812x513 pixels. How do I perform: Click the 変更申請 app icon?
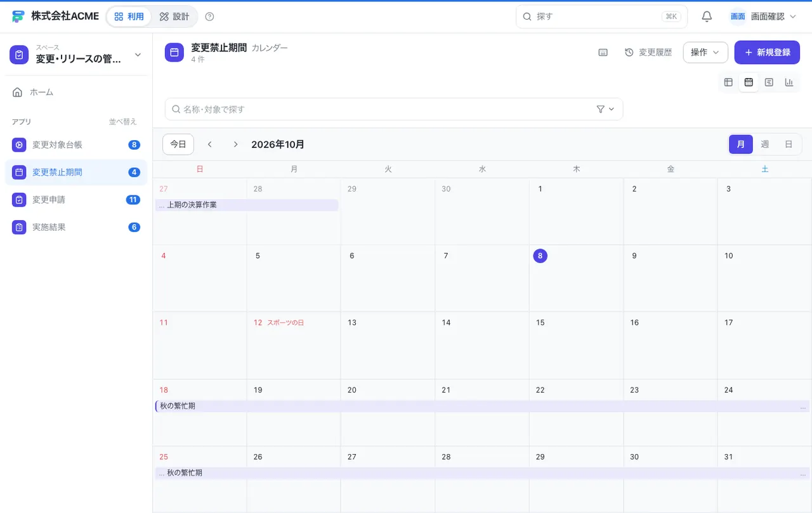[x=19, y=200]
